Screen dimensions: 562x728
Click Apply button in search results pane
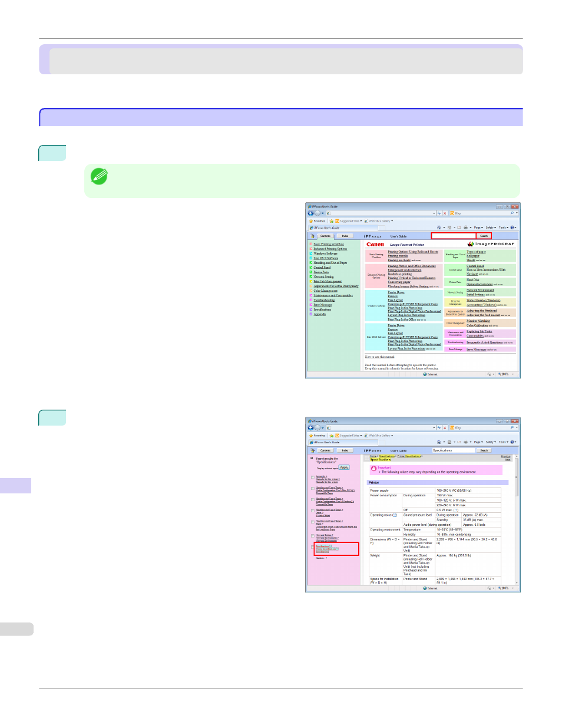pos(344,467)
